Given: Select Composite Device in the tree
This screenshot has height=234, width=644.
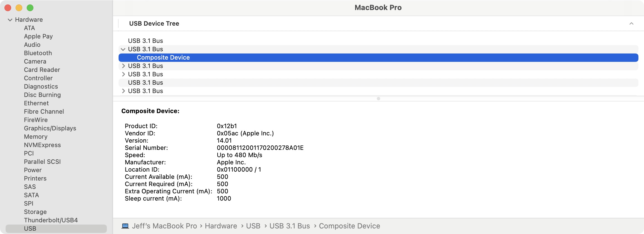Looking at the screenshot, I should click(163, 58).
